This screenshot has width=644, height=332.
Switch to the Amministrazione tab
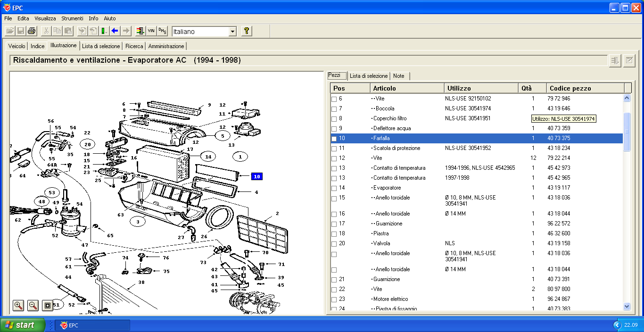166,46
